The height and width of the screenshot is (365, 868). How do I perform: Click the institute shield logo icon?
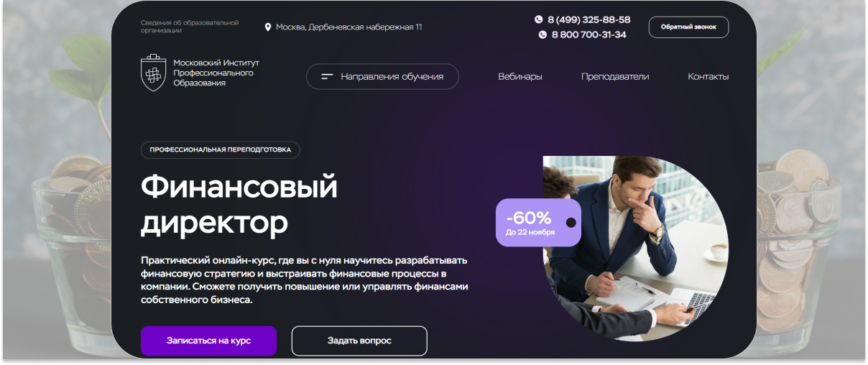tap(152, 73)
